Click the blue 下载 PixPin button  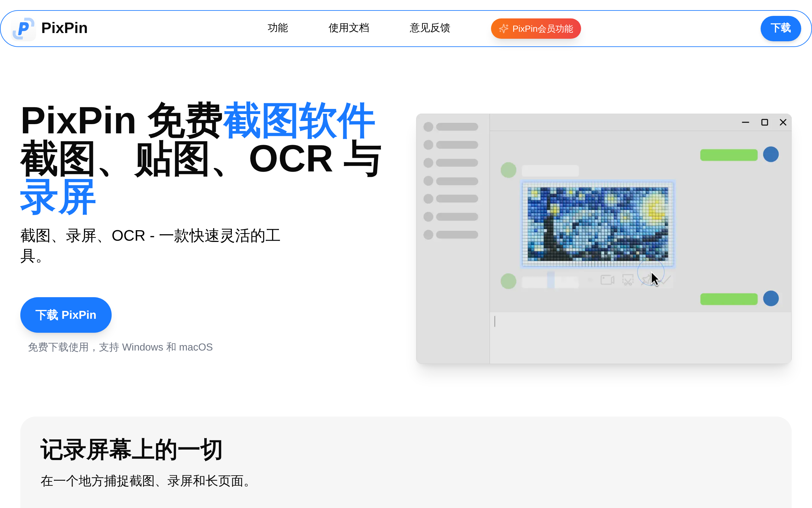66,315
